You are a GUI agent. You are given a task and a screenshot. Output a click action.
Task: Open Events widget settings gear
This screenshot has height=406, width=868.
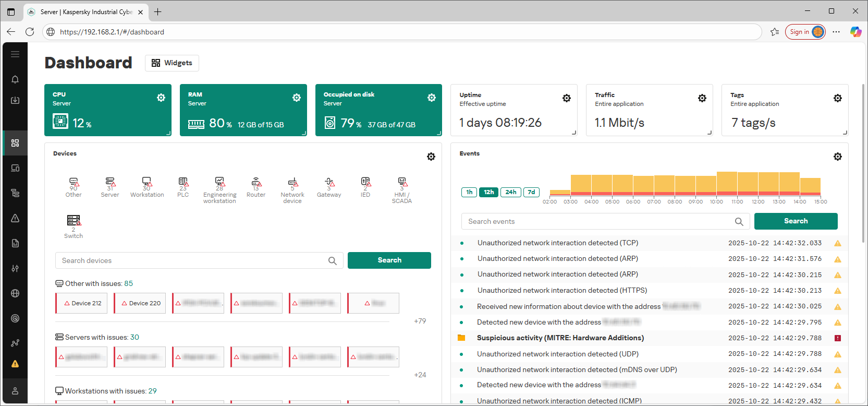click(837, 157)
